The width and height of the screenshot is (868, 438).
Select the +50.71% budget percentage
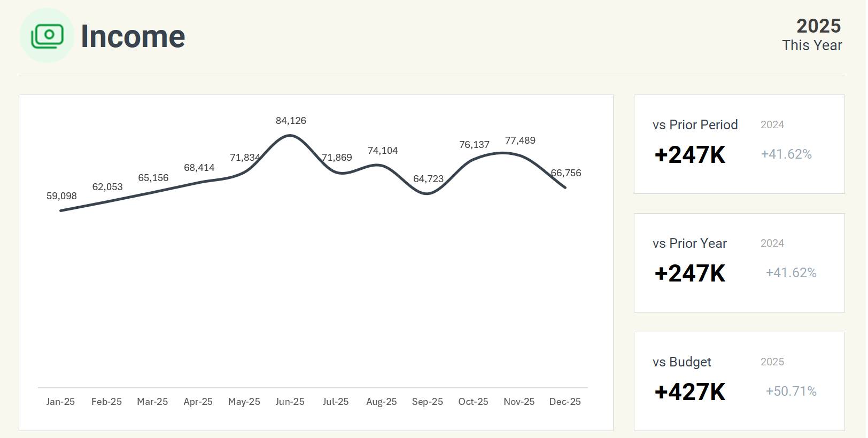coord(790,391)
